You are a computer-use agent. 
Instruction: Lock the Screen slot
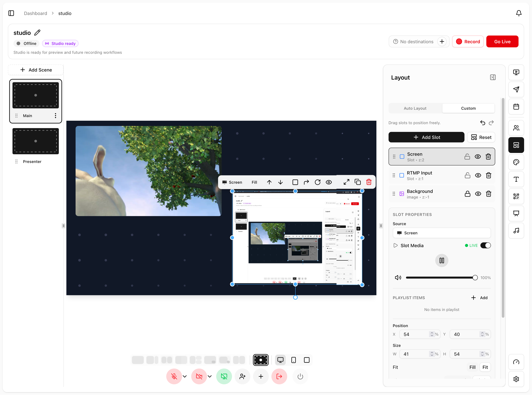tap(467, 157)
